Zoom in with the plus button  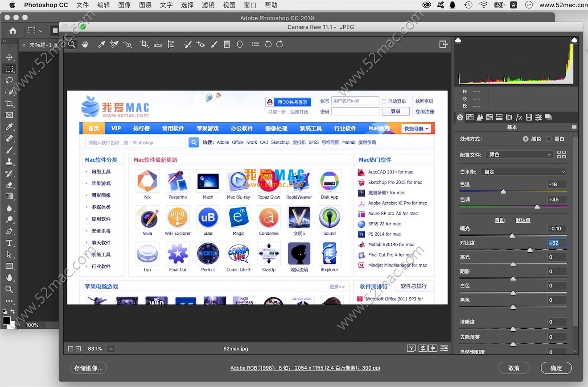pyautogui.click(x=78, y=349)
